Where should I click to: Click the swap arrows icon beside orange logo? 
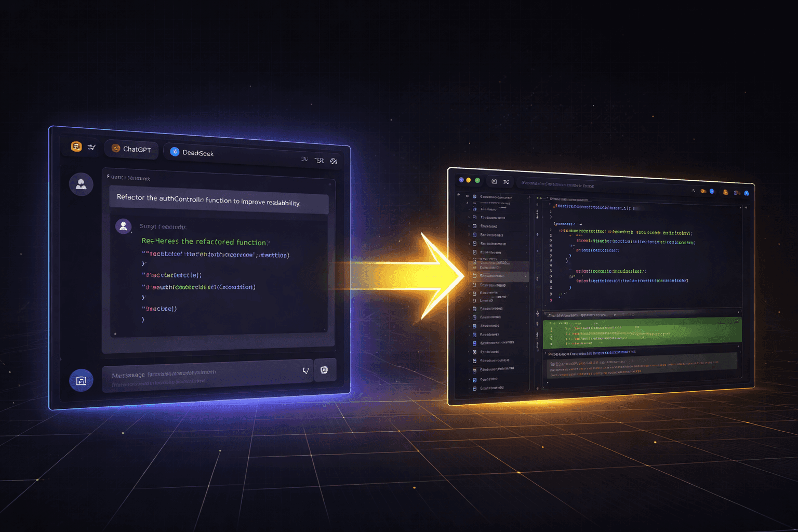(92, 148)
